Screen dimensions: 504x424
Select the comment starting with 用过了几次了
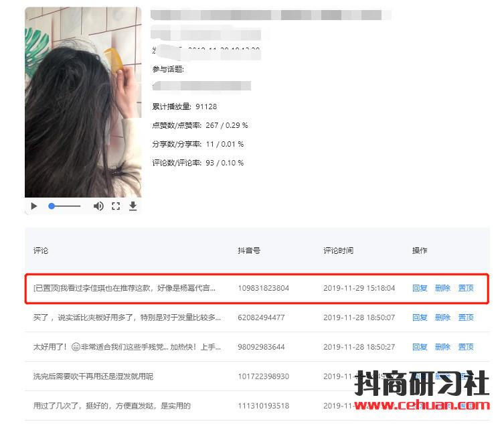[x=112, y=406]
